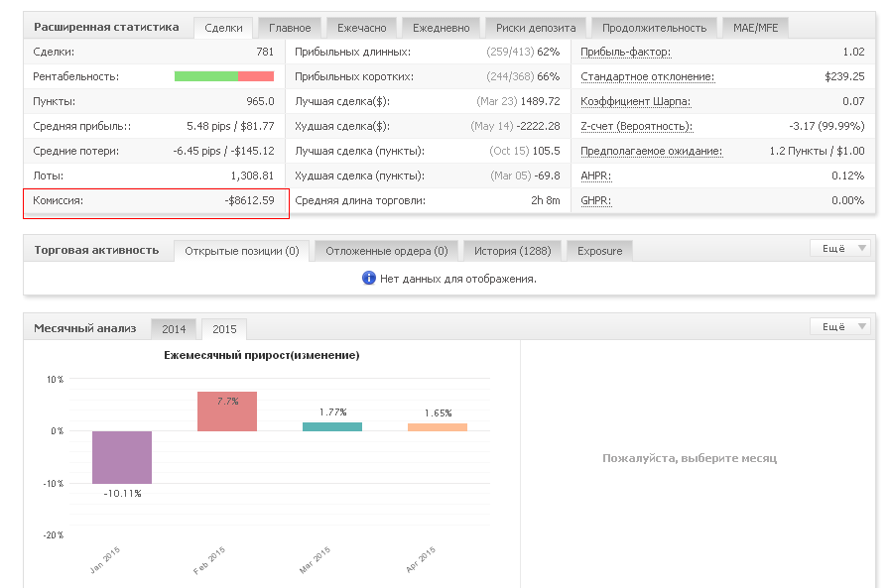Viewport: 890px width, 588px height.
Task: Click the green part of Рентабельность bar
Action: [206, 76]
